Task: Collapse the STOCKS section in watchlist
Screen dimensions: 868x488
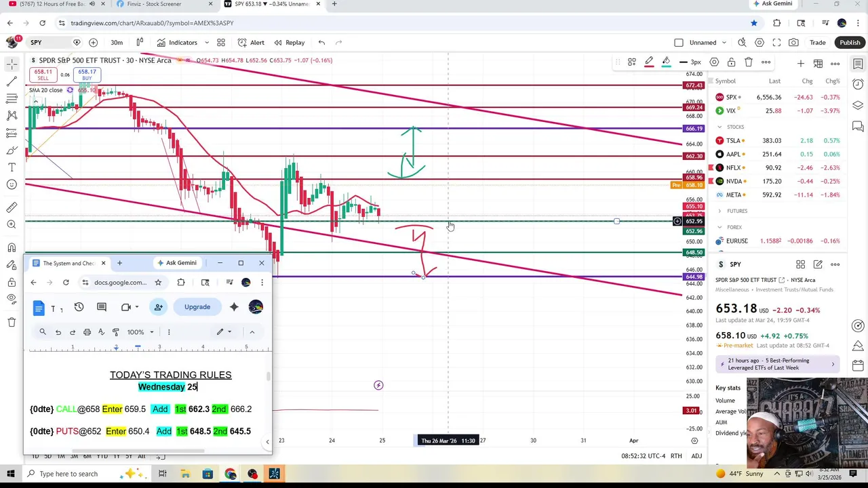Action: click(x=720, y=127)
